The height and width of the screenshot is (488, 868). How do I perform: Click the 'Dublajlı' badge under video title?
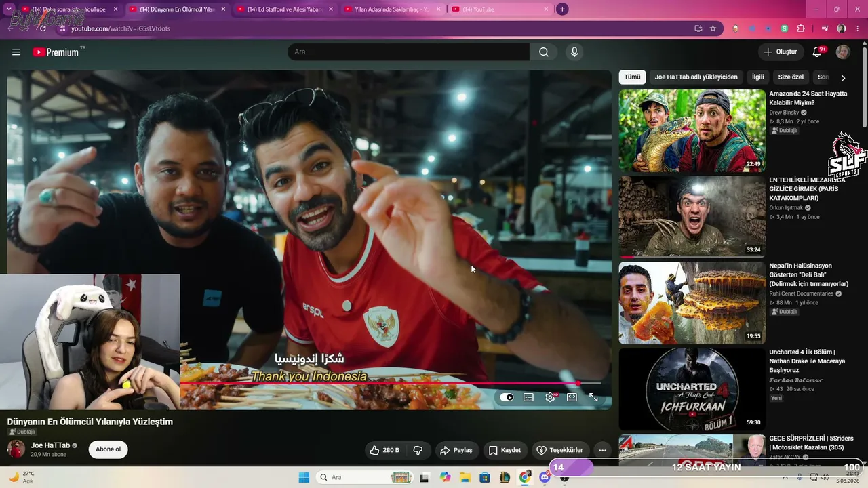point(22,432)
